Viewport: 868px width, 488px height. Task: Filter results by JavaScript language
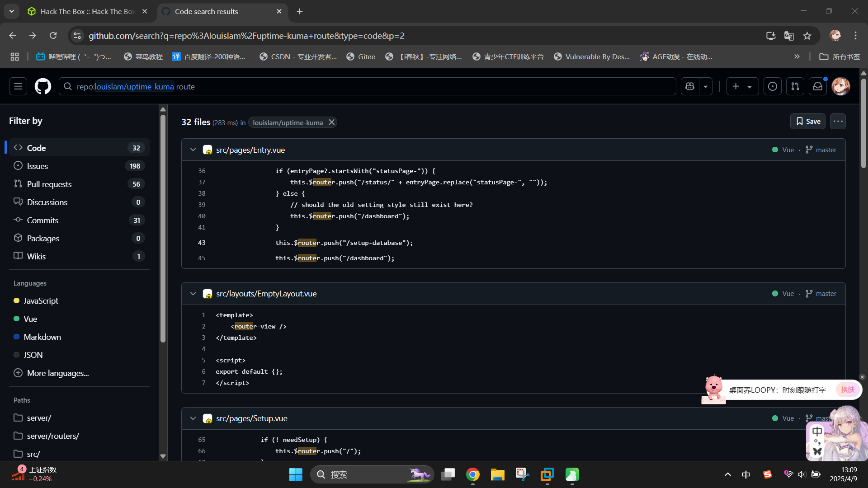41,300
